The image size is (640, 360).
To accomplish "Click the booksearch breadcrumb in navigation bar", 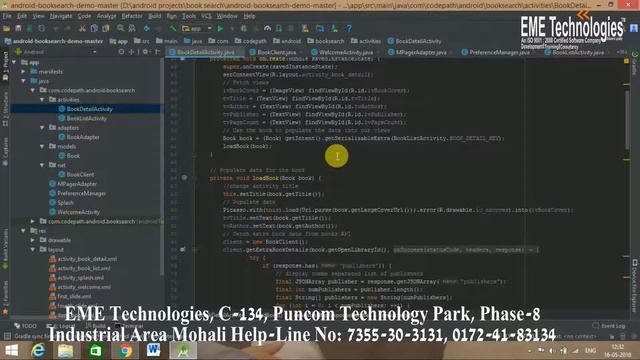I will click(x=326, y=41).
